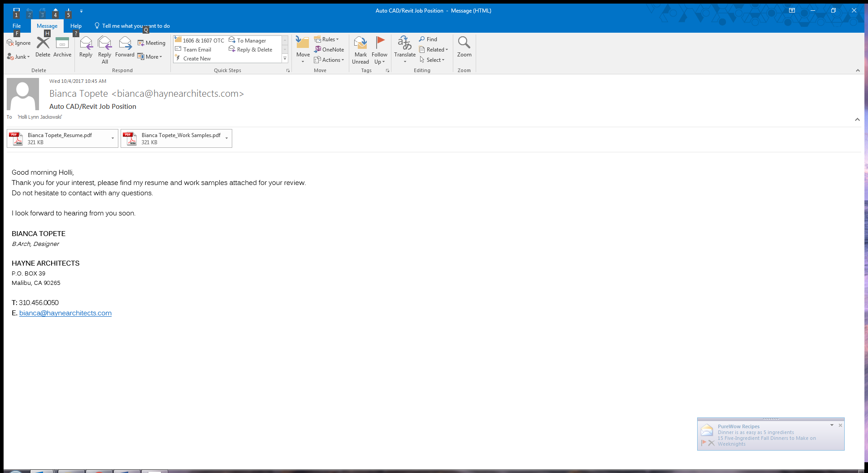Open the Junk email dropdown
The width and height of the screenshot is (868, 473).
[x=18, y=57]
